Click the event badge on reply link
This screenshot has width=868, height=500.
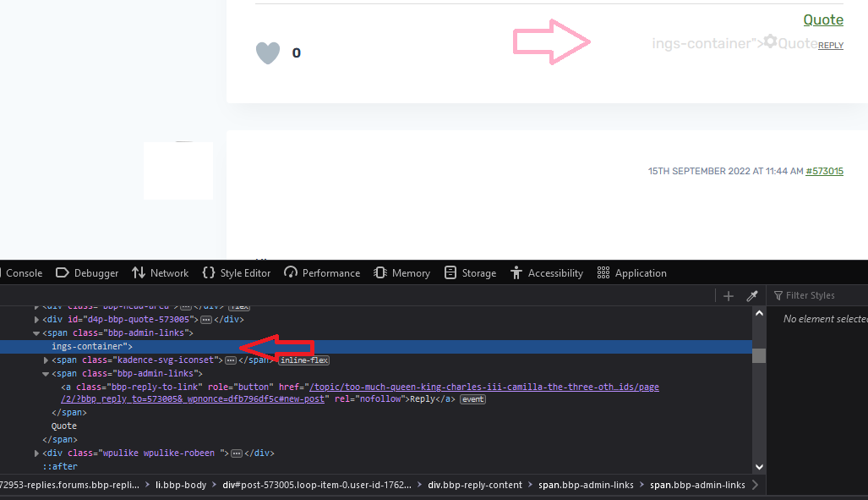tap(472, 399)
